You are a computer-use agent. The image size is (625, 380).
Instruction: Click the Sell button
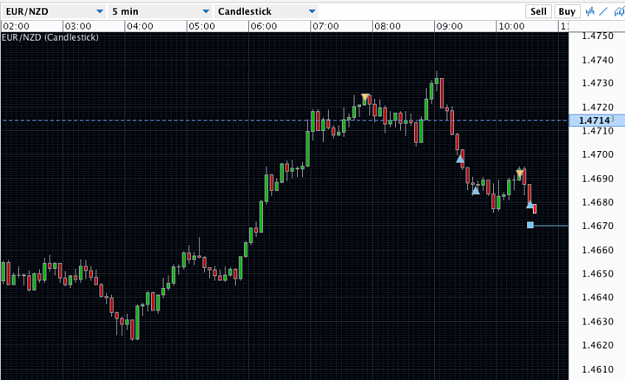point(538,12)
